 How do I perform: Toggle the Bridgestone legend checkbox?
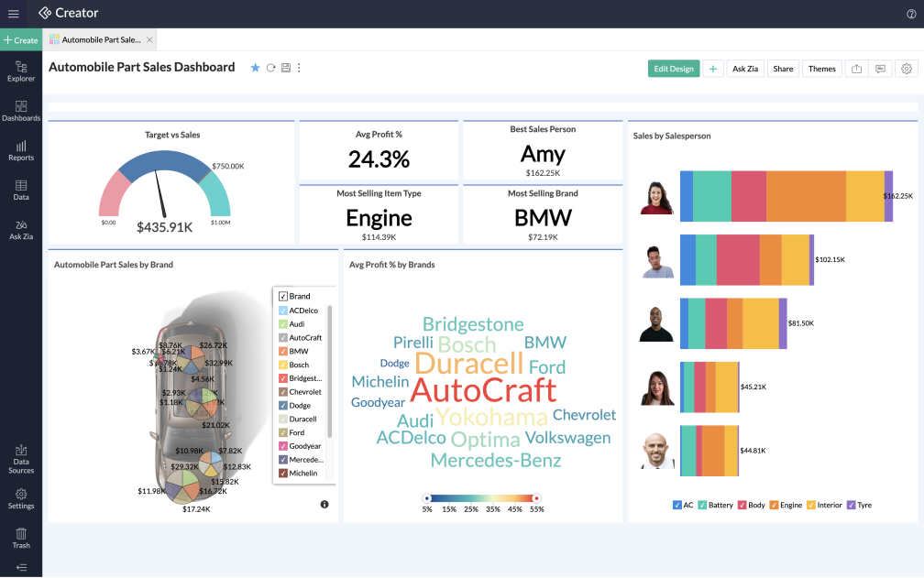(283, 378)
